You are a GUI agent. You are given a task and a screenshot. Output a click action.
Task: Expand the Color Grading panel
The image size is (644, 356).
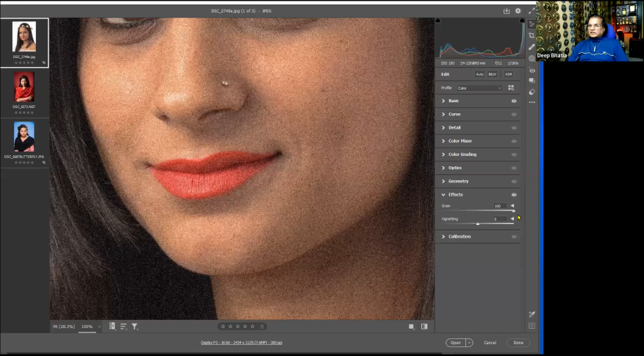click(462, 154)
